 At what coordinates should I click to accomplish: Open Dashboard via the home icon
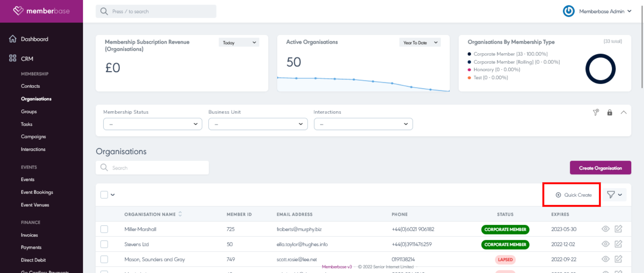click(x=13, y=39)
